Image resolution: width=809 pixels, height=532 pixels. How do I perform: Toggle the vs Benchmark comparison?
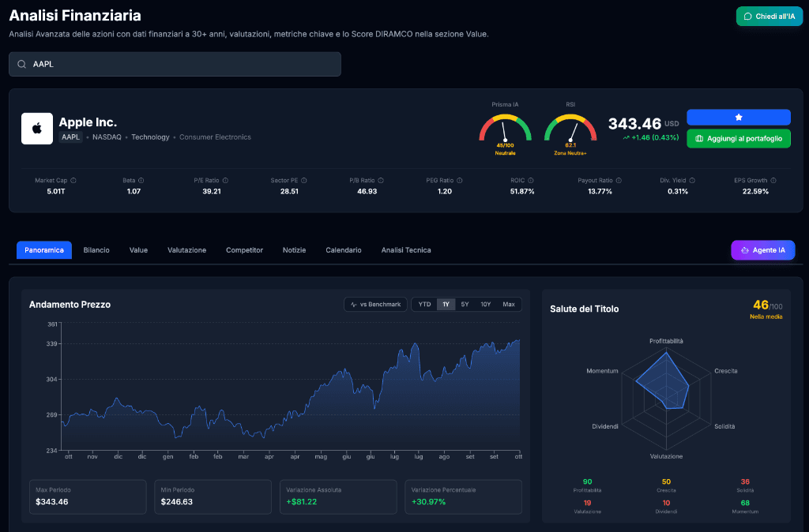(x=375, y=304)
